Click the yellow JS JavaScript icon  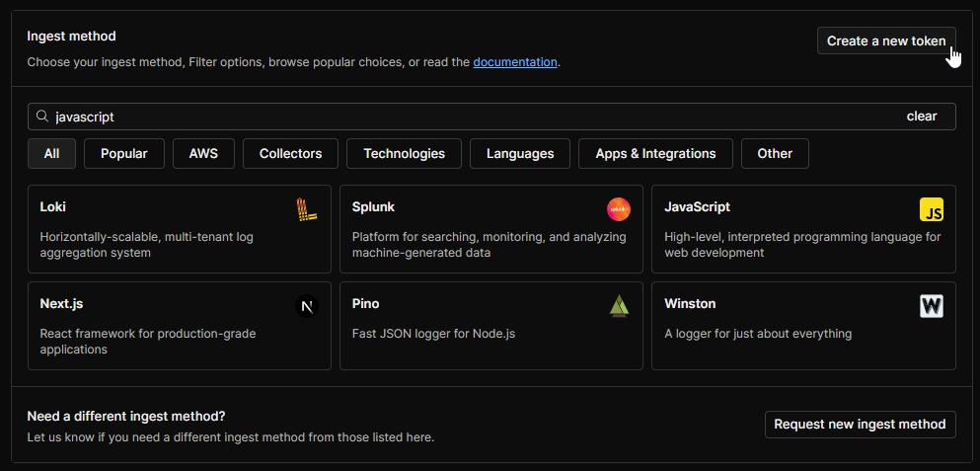[931, 209]
